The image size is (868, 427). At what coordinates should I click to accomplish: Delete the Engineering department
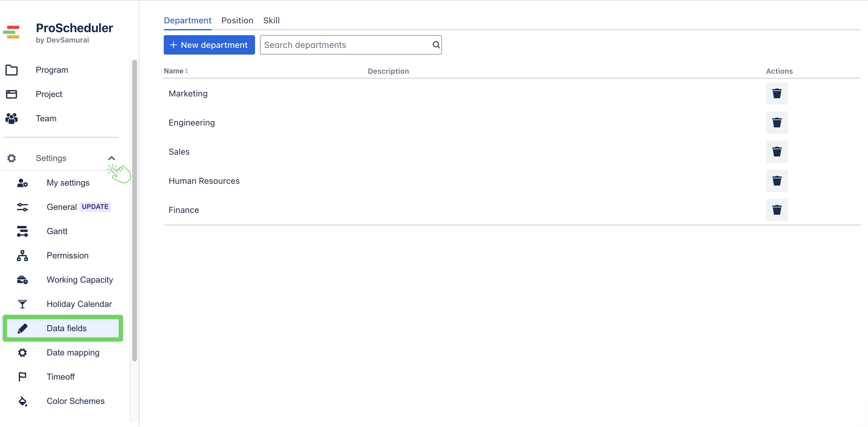pos(777,123)
